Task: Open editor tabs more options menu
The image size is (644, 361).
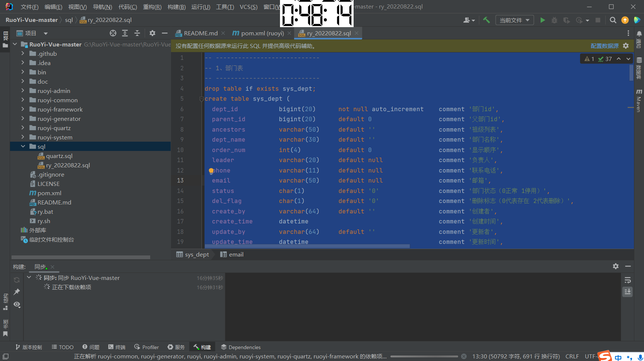Action: click(x=628, y=33)
